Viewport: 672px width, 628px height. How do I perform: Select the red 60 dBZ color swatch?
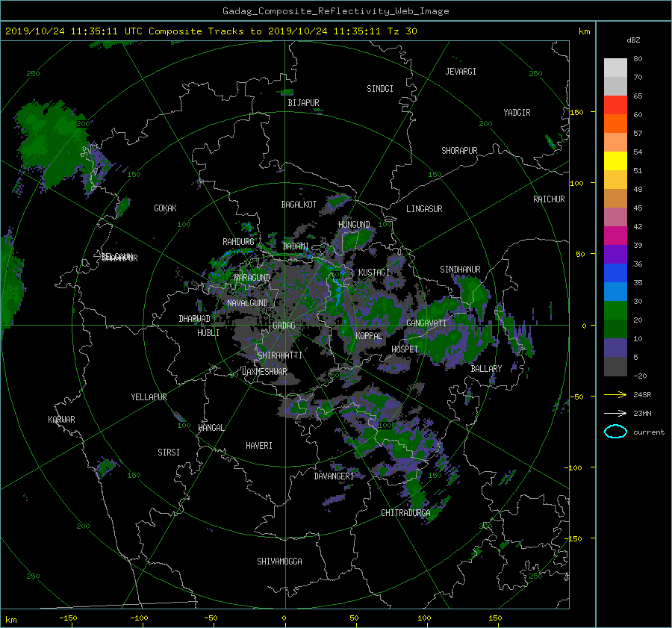click(x=615, y=105)
